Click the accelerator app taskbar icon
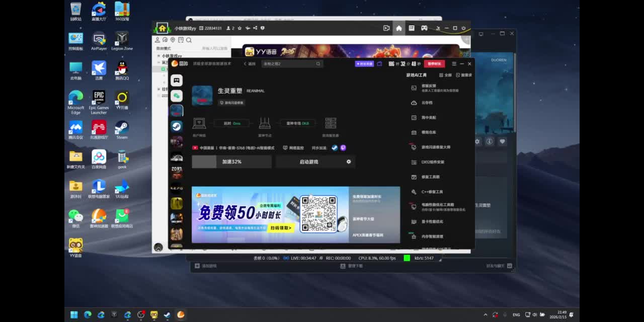The image size is (644, 322). (180, 315)
